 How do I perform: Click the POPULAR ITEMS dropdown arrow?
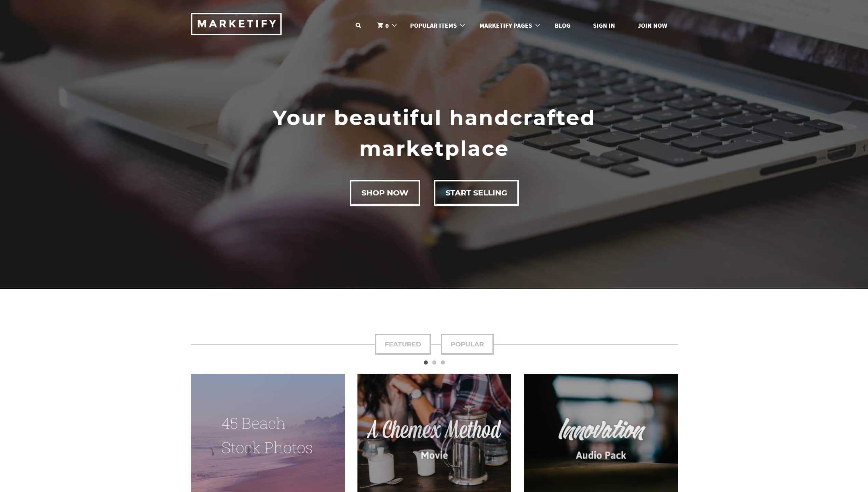coord(462,25)
